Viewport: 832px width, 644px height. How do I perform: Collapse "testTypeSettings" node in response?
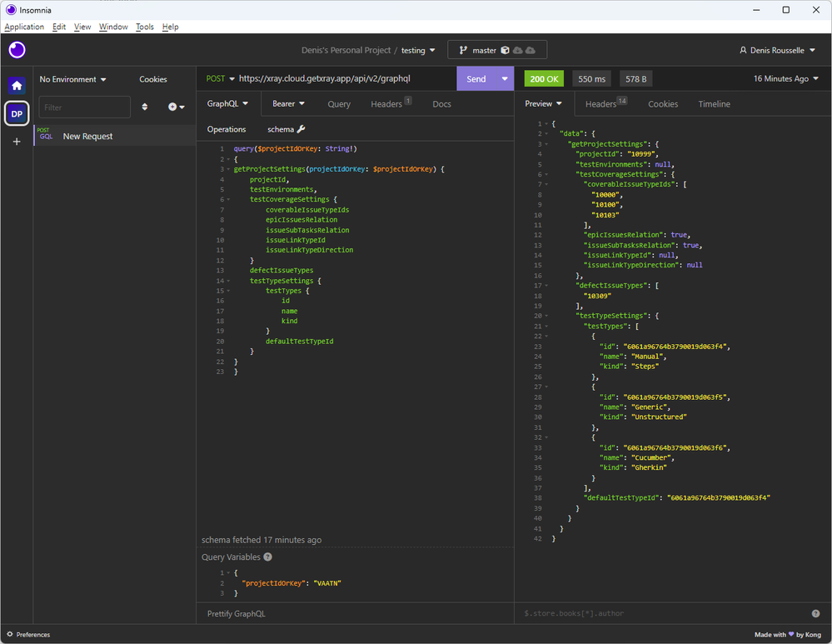click(x=546, y=316)
